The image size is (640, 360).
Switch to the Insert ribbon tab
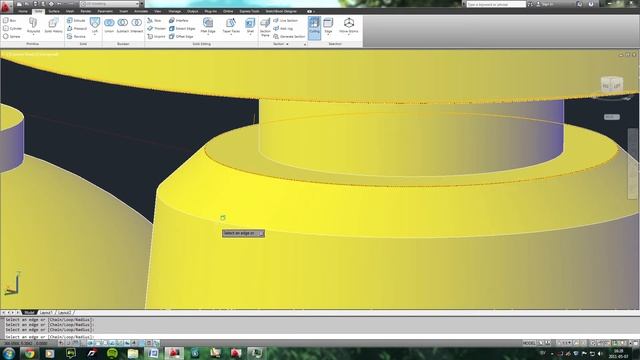coord(123,11)
